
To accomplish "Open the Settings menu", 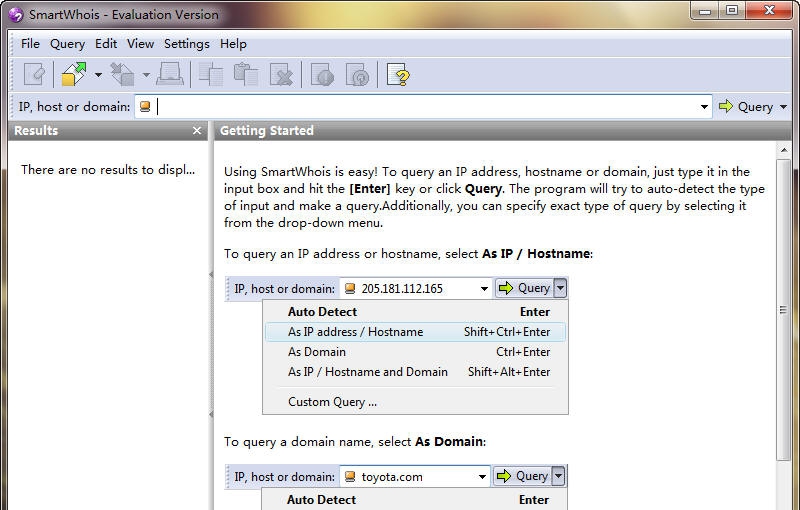I will (187, 44).
